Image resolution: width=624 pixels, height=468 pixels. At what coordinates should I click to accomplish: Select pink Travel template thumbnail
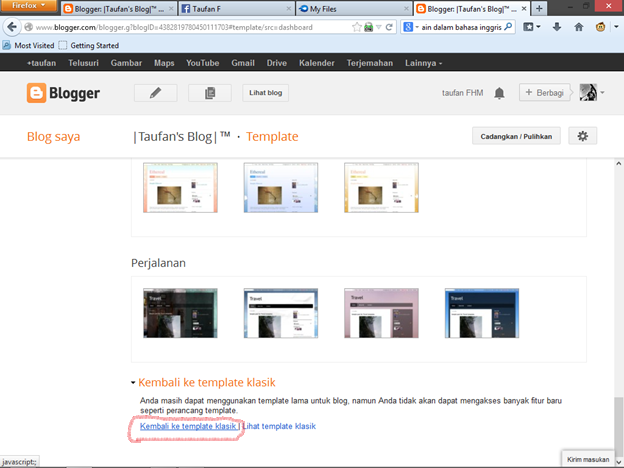(381, 313)
